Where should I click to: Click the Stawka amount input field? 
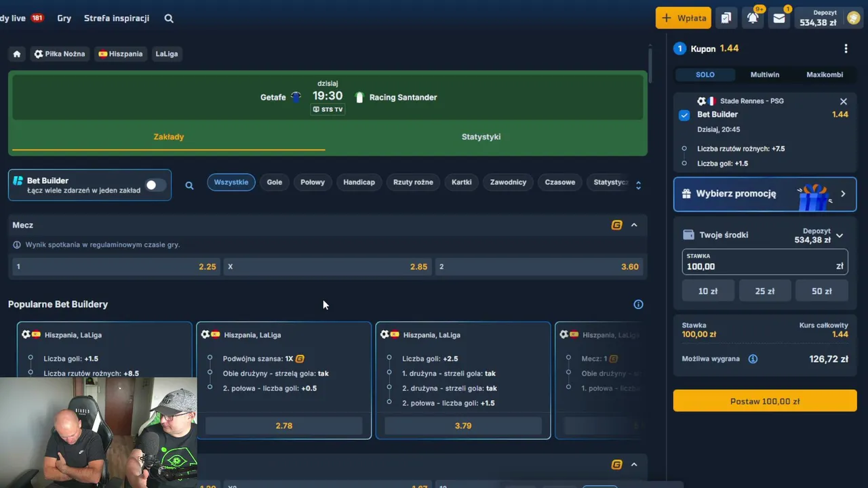765,262
